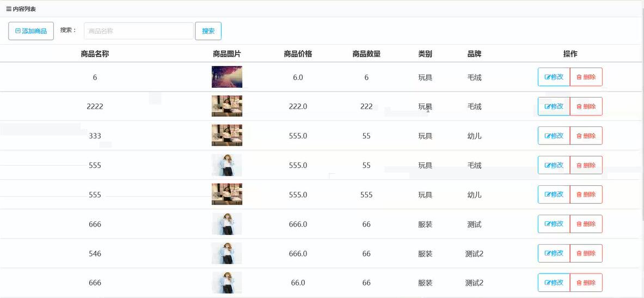This screenshot has height=298, width=644.
Task: Open the thumbnail image of product 546
Action: click(226, 253)
